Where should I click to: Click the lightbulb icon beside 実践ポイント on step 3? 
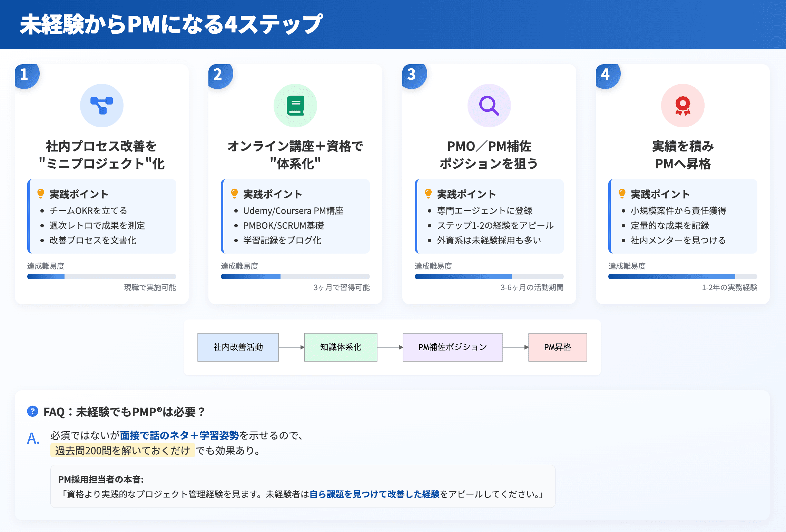click(429, 194)
